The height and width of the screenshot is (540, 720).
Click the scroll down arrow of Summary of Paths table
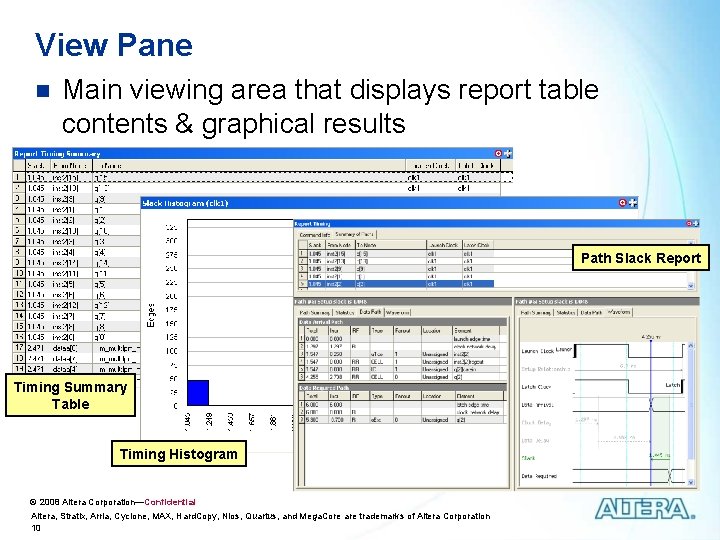[x=691, y=286]
